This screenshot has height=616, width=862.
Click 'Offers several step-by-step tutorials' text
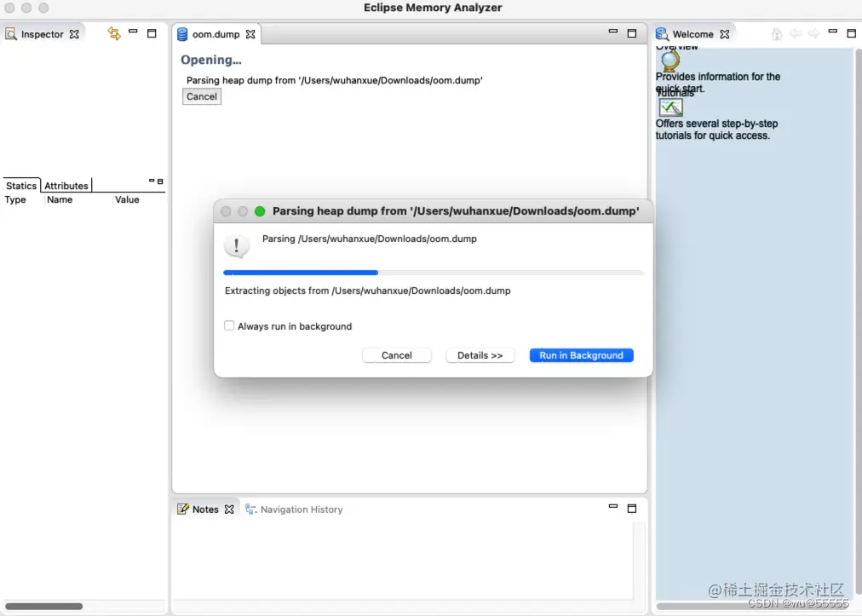pos(716,130)
